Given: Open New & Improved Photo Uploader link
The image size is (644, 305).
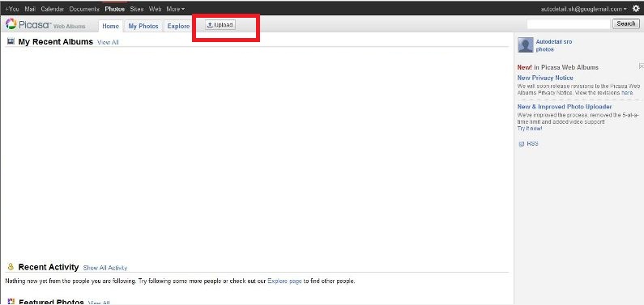Looking at the screenshot, I should [x=565, y=107].
